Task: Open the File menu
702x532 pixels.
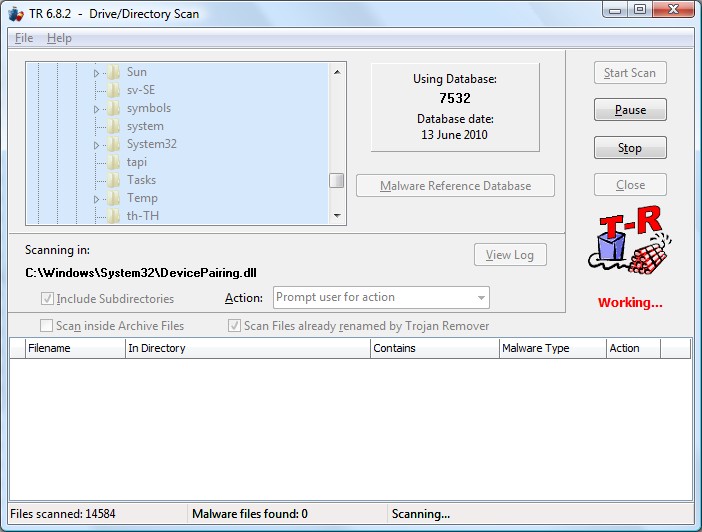Action: (24, 38)
